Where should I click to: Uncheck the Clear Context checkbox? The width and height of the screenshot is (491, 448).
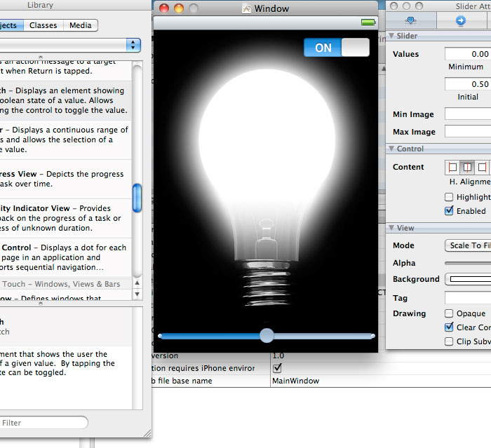tap(449, 327)
